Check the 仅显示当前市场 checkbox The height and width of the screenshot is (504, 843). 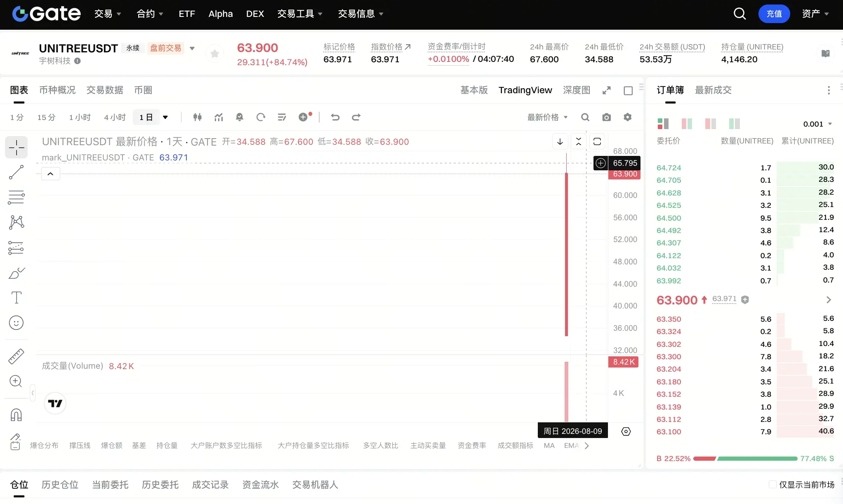[x=772, y=485]
